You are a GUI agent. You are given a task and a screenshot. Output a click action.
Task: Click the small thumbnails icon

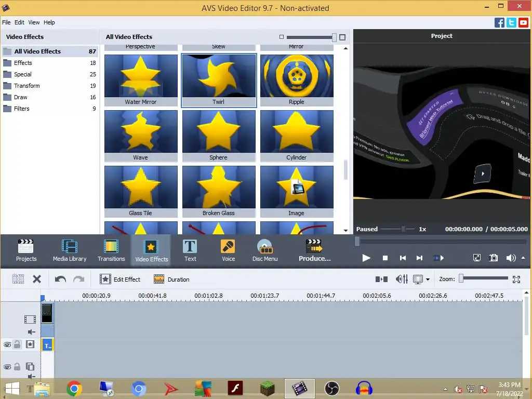click(x=281, y=37)
